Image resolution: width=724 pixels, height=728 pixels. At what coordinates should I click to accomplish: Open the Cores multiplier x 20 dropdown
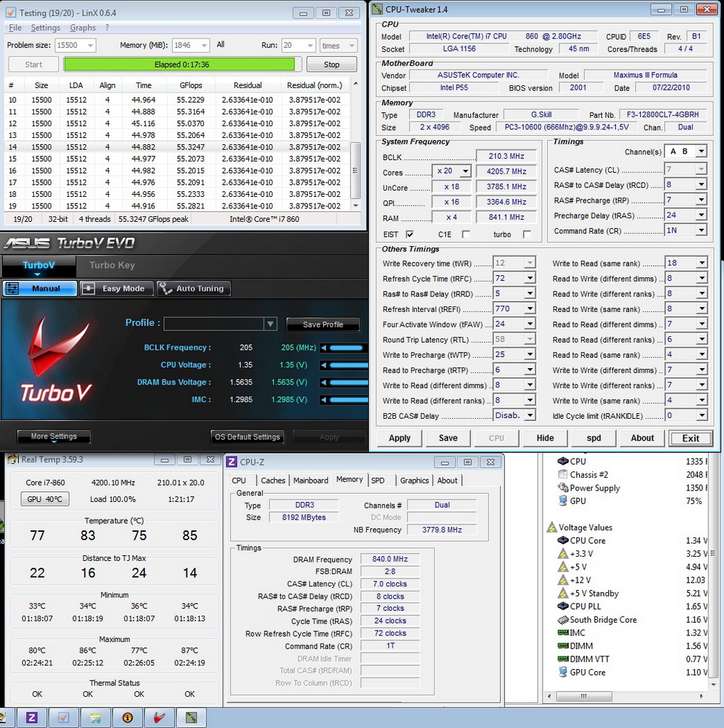[465, 171]
